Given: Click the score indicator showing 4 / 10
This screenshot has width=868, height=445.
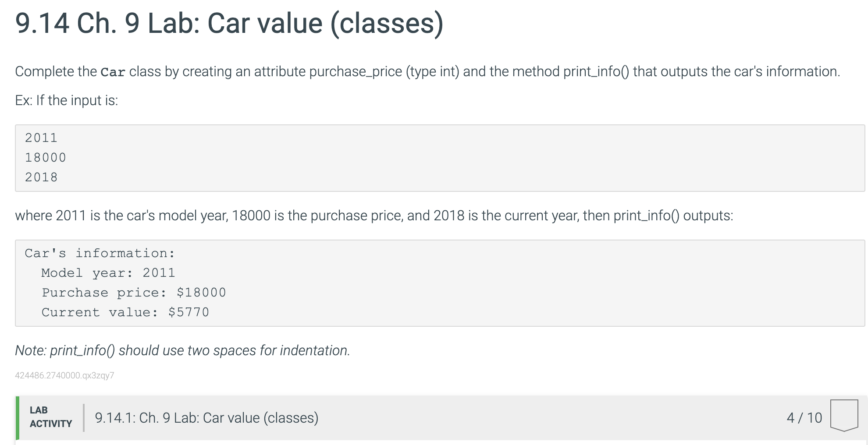Looking at the screenshot, I should pos(805,418).
